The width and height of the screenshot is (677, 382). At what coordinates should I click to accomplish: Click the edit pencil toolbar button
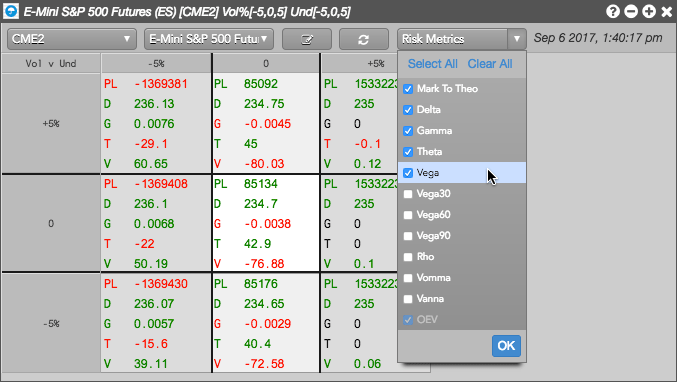[x=307, y=39]
